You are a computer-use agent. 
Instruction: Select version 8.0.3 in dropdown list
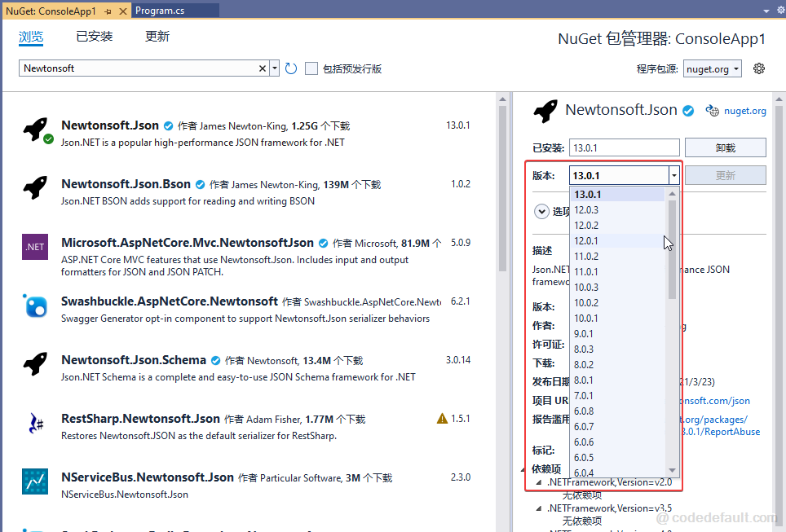point(617,350)
